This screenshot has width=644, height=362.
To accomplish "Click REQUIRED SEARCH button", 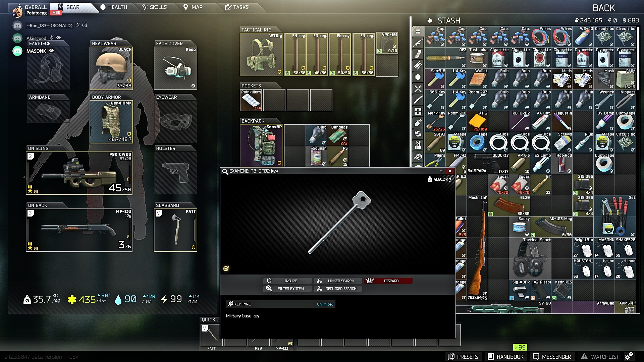I will 338,289.
